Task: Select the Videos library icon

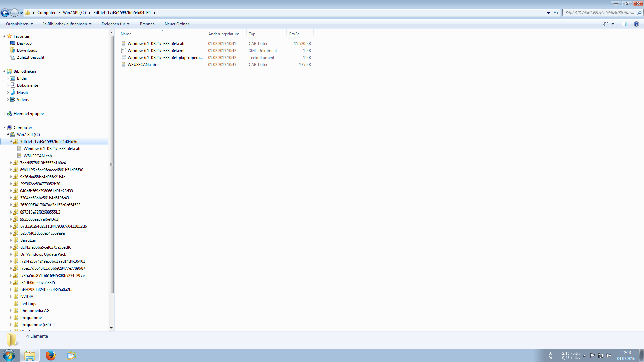Action: 13,100
